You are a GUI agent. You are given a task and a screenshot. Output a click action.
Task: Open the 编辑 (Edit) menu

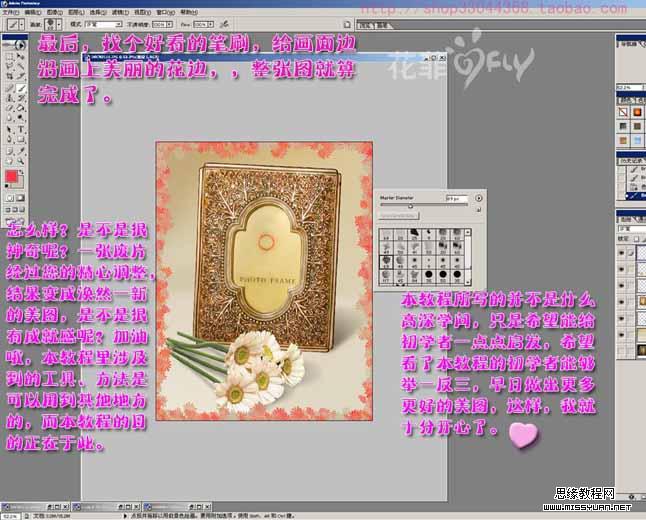[33, 12]
